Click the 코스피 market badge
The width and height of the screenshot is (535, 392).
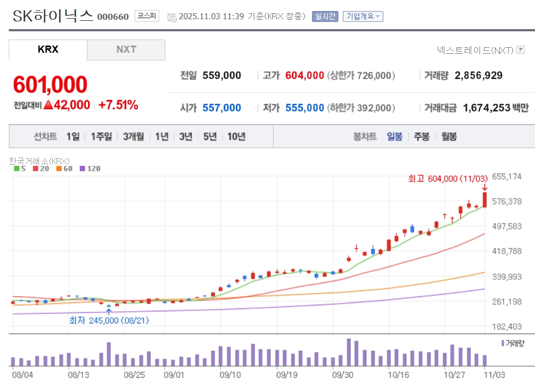point(147,16)
